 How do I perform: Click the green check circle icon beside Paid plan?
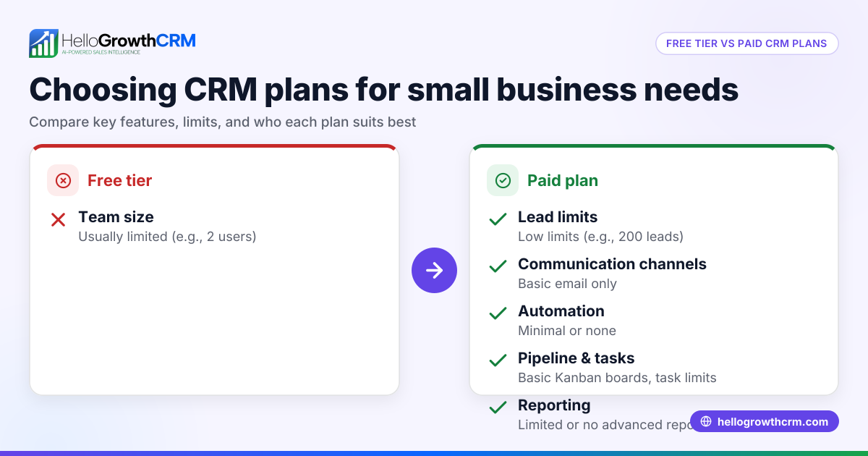pyautogui.click(x=503, y=180)
